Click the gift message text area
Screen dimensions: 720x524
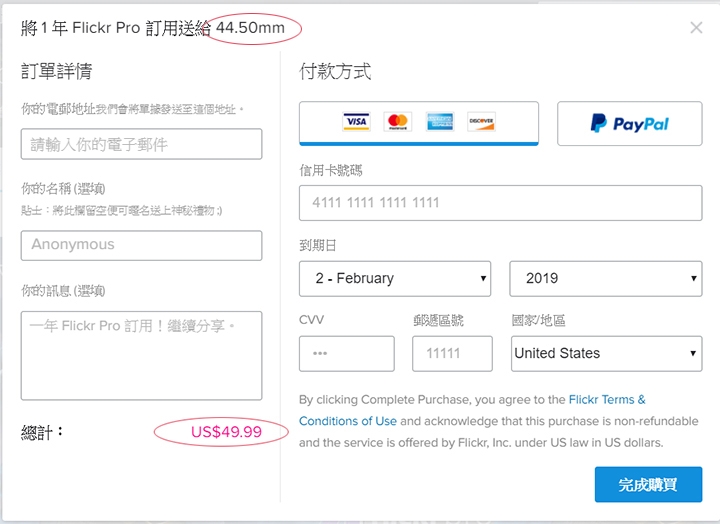tap(141, 355)
